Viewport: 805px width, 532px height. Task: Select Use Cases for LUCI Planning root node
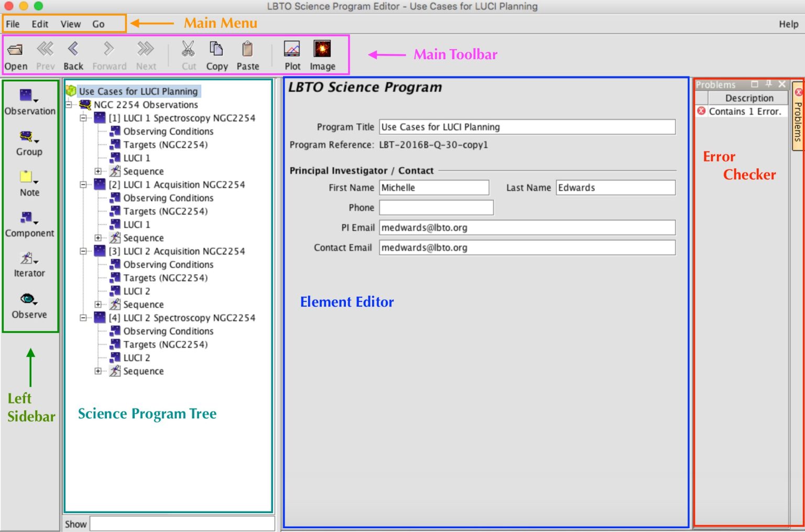pos(138,91)
